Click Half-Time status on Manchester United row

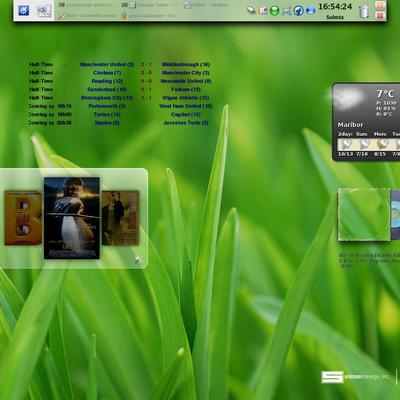click(x=41, y=64)
